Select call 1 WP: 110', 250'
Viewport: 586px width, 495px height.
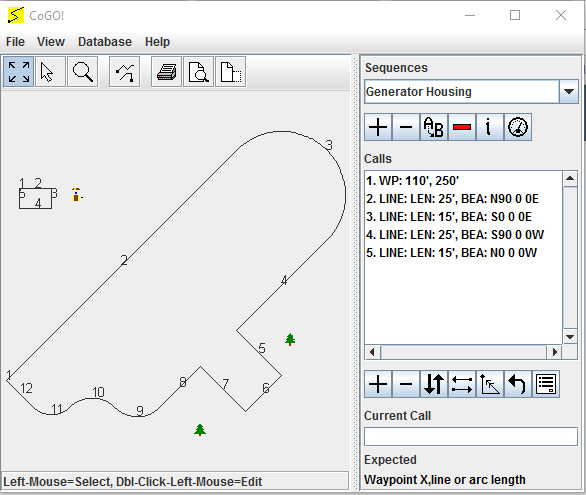(x=463, y=181)
